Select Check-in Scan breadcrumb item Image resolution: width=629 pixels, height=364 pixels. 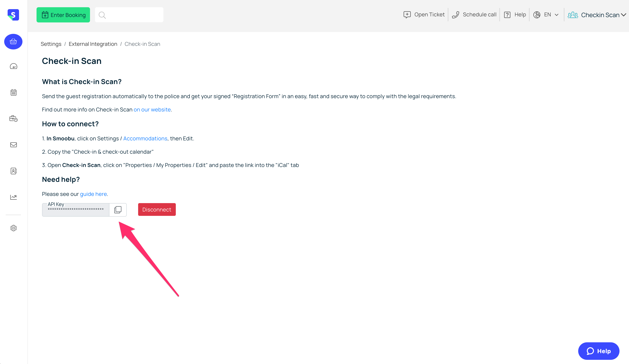(142, 44)
